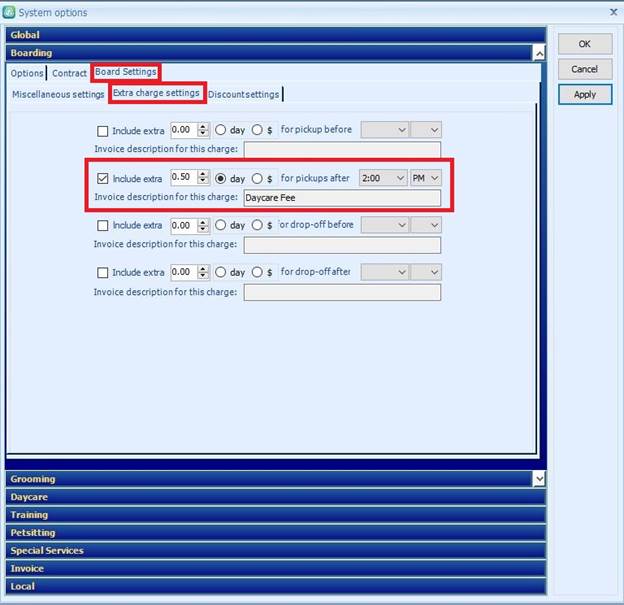This screenshot has height=605, width=624.
Task: Open time dropdown for drop-off before
Action: click(x=384, y=225)
